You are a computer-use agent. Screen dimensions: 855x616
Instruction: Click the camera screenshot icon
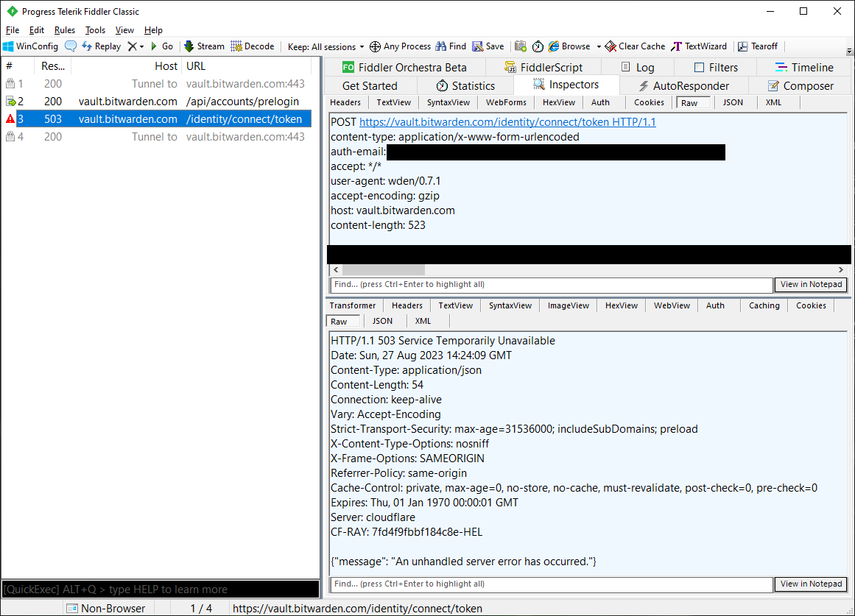(x=521, y=46)
